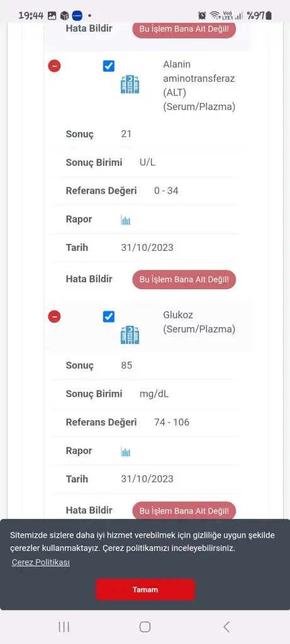
Task: Select the Alanin aminotransferaz (ALT) test title
Action: [199, 86]
